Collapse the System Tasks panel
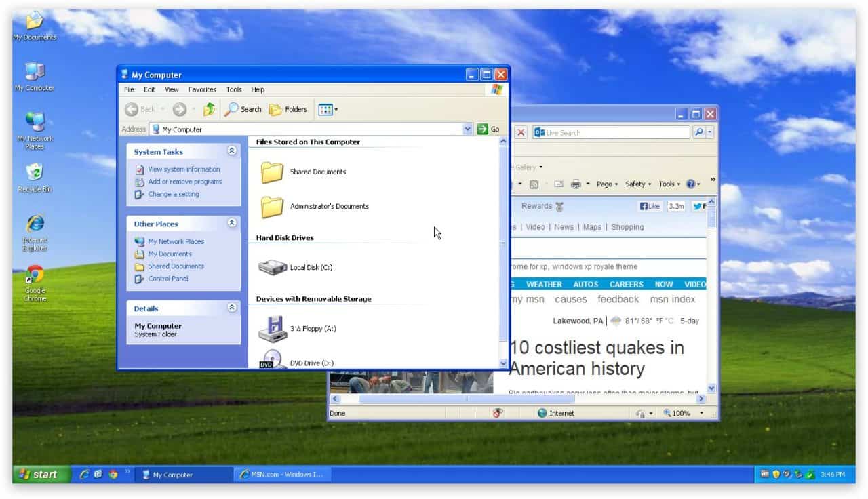The image size is (868, 499). (232, 151)
